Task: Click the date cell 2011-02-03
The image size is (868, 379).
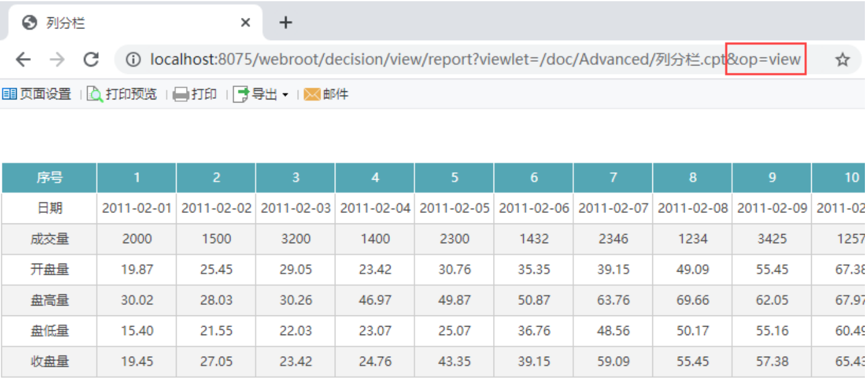Action: coord(296,208)
